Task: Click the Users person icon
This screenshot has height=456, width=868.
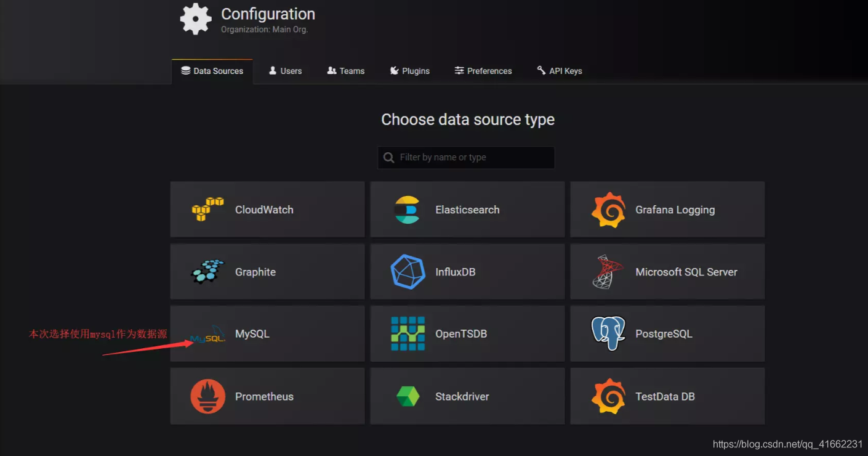Action: click(x=273, y=71)
